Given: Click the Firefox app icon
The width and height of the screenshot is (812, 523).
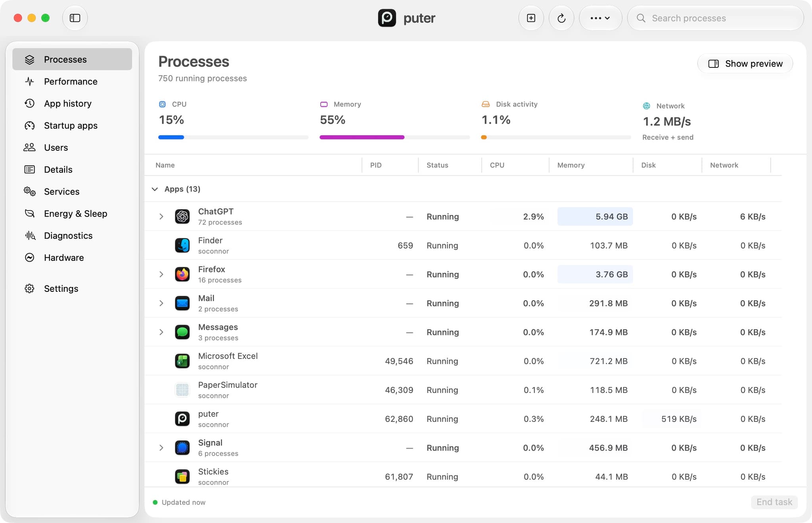Looking at the screenshot, I should (x=182, y=274).
